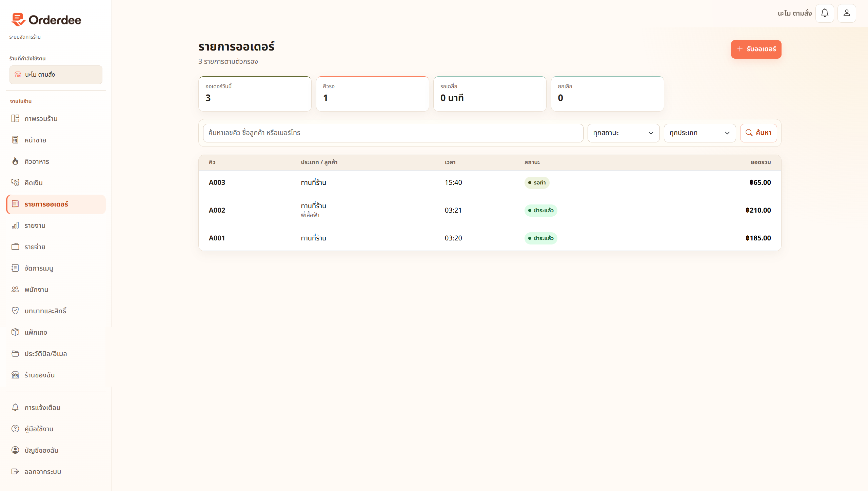The image size is (868, 491).
Task: Open order row A002
Action: (x=490, y=210)
